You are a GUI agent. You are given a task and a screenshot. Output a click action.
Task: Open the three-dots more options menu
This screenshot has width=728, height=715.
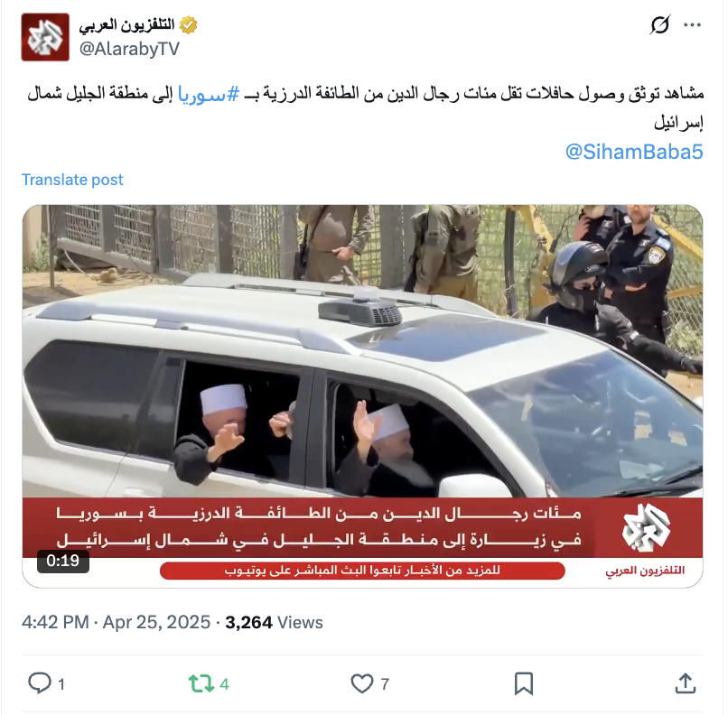[692, 25]
